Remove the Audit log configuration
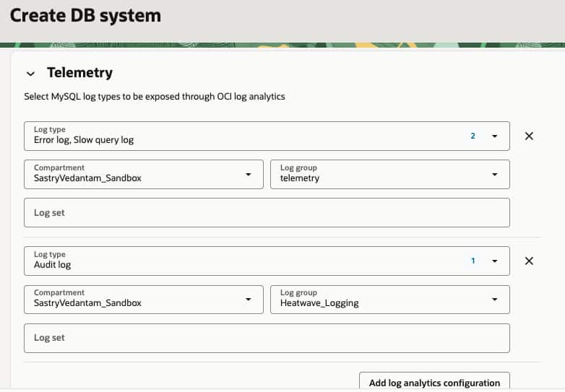Screen dimensions: 565x392 (x=529, y=261)
